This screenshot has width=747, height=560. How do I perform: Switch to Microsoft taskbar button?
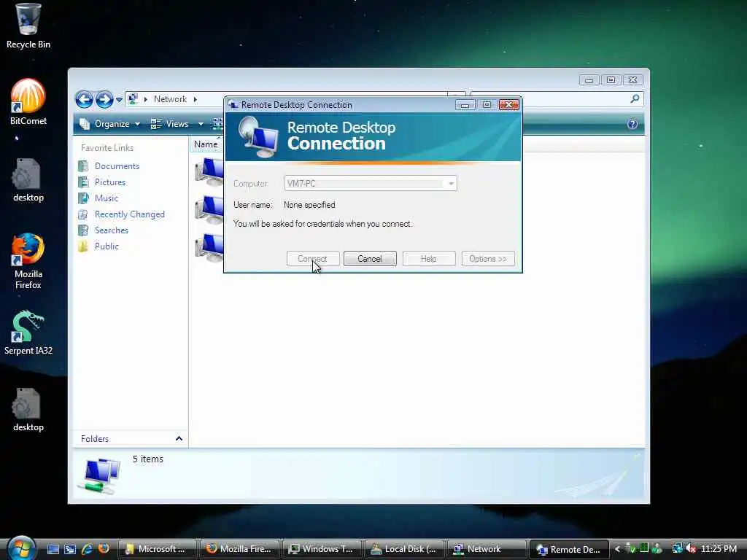pos(158,549)
